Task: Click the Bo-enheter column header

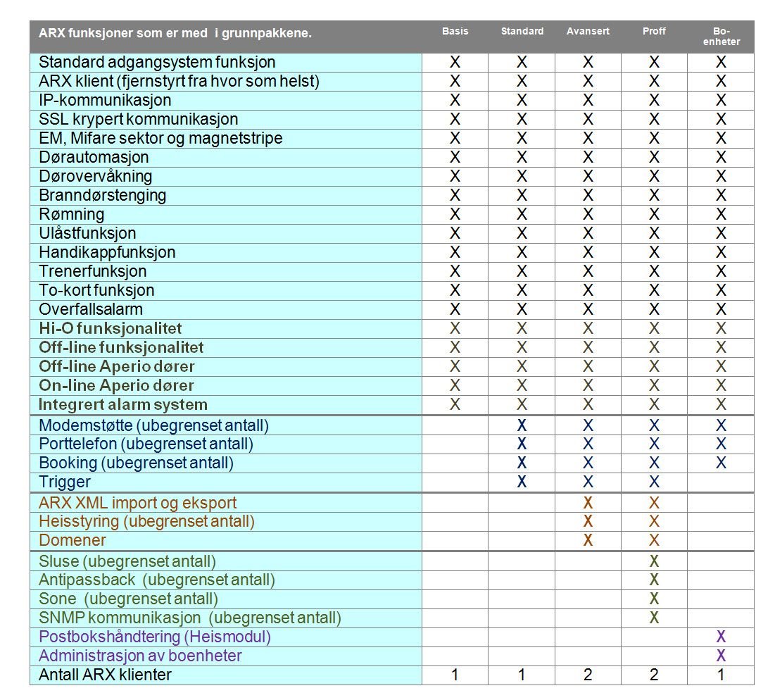Action: pos(721,37)
